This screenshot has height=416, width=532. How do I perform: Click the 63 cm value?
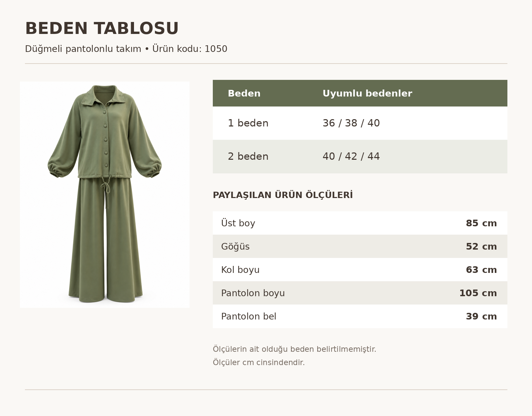(481, 270)
